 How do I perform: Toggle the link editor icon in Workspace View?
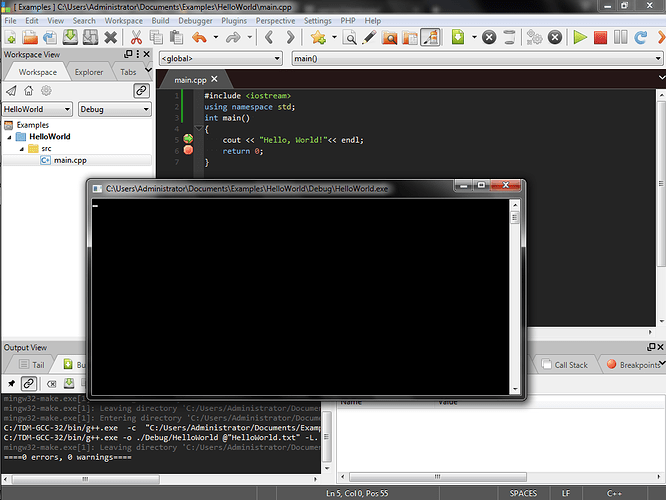coord(141,91)
